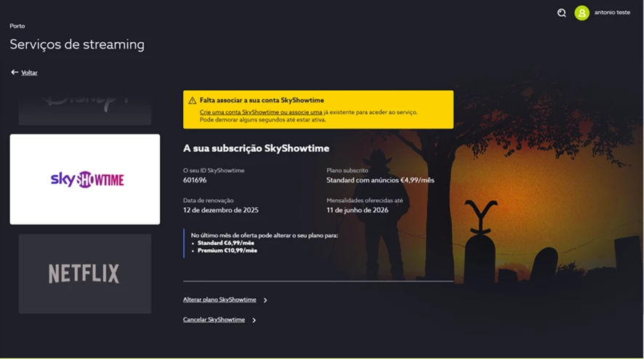Click 'Pode demorar alguns segundos até estar ativa' text
Screen dimensions: 644x359
pyautogui.click(x=263, y=120)
